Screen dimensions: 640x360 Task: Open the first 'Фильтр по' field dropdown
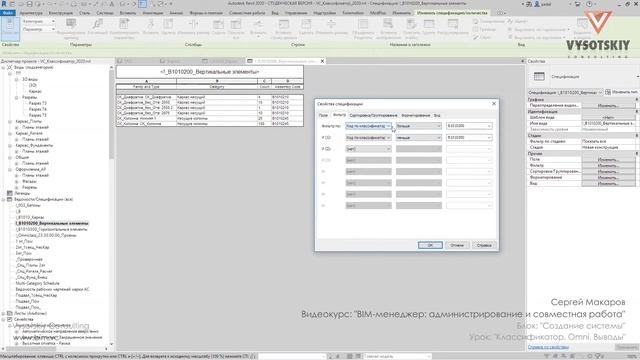pyautogui.click(x=369, y=126)
